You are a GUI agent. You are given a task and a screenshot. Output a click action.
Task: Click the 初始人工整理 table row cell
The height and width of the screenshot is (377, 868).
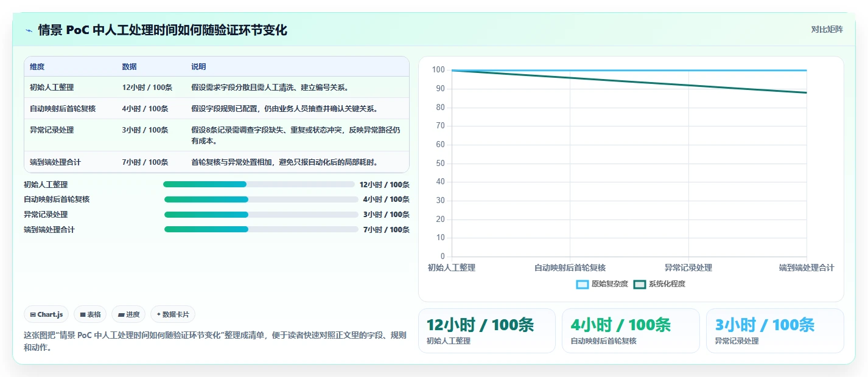[52, 88]
